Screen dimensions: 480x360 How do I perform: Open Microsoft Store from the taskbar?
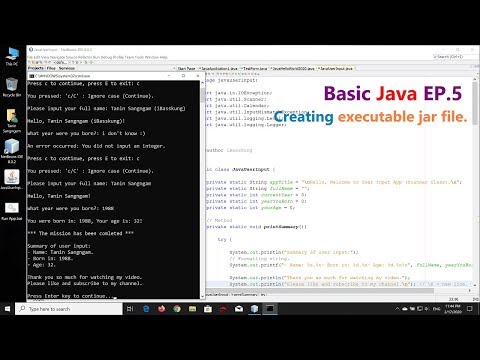[208, 309]
